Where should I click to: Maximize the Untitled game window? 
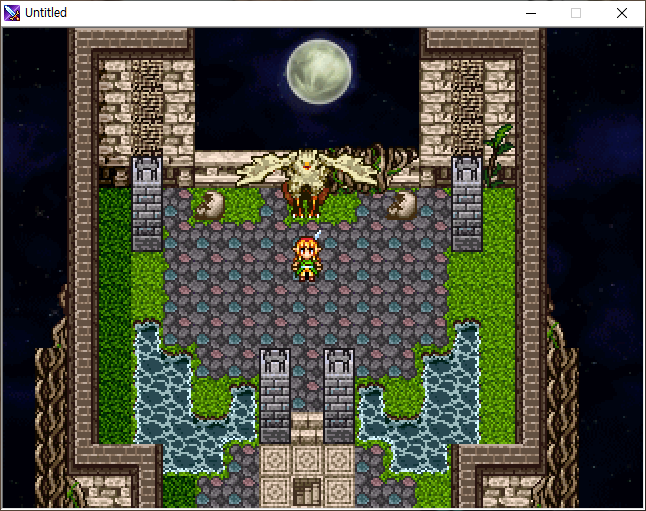576,13
